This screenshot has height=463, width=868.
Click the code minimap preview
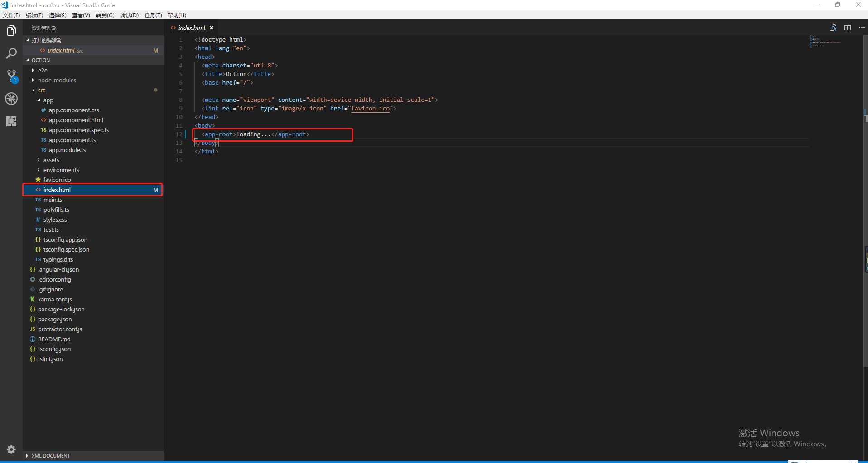825,42
